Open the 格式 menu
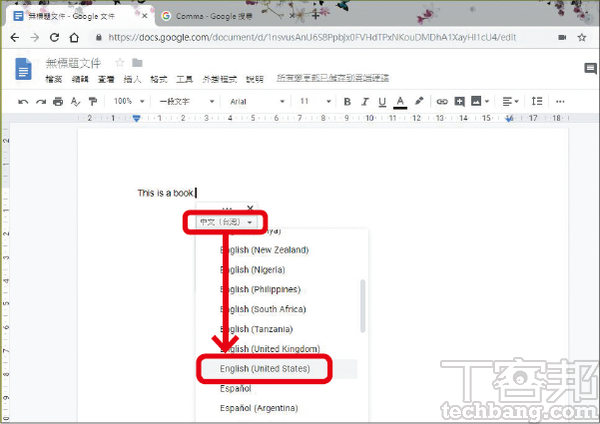The image size is (600, 424). [x=159, y=79]
